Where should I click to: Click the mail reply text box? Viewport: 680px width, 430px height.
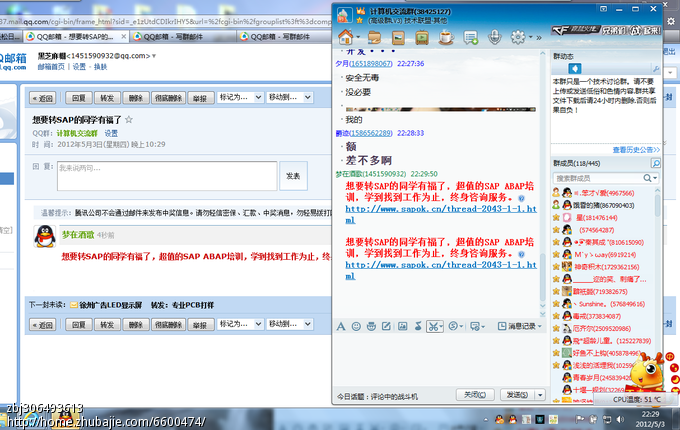click(167, 176)
